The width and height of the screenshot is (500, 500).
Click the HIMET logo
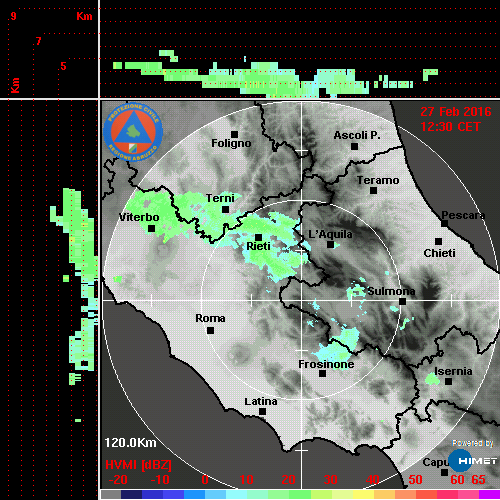473,461
